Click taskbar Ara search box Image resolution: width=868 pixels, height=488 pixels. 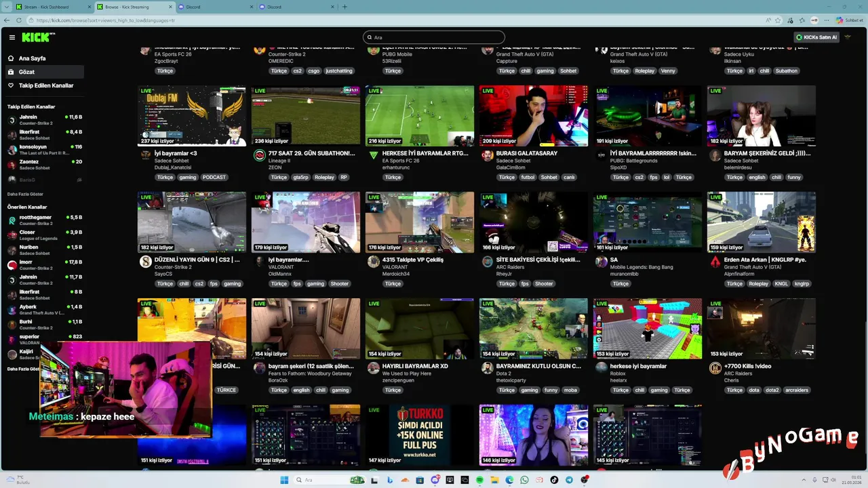[x=330, y=480]
